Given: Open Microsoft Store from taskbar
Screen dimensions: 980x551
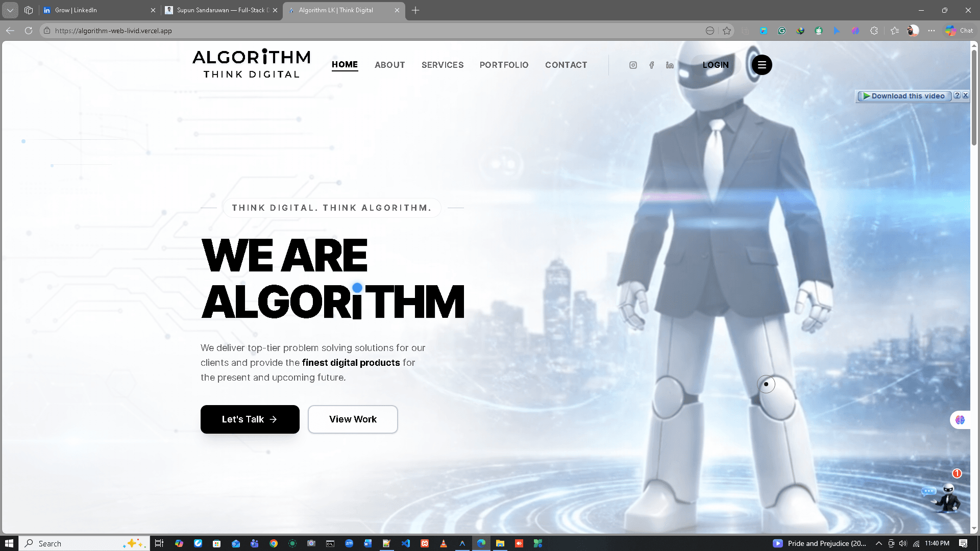Looking at the screenshot, I should click(217, 543).
